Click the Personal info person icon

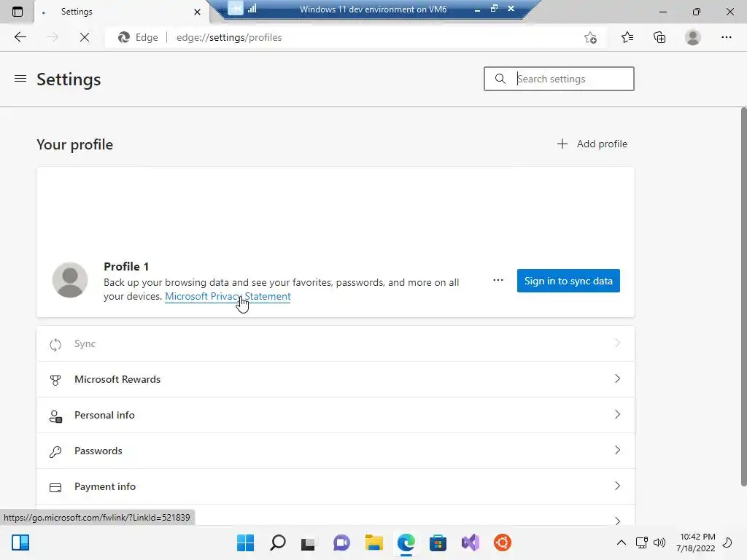[x=55, y=416]
